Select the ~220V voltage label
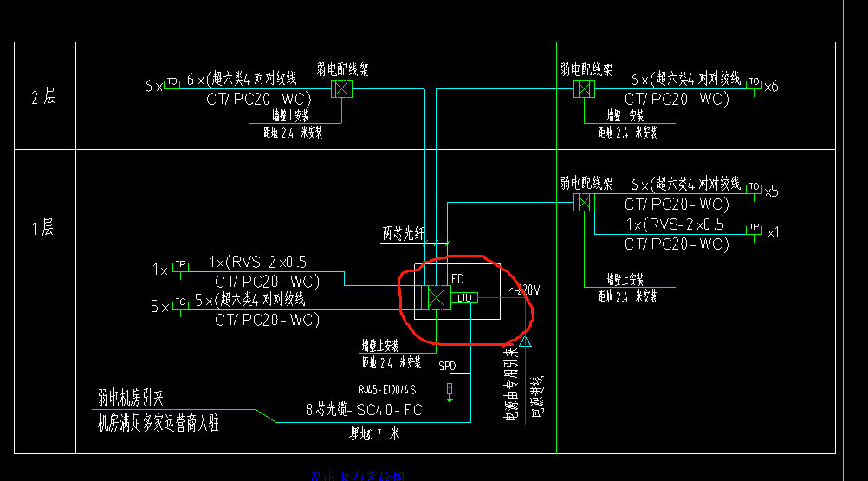The width and height of the screenshot is (868, 481). 524,290
